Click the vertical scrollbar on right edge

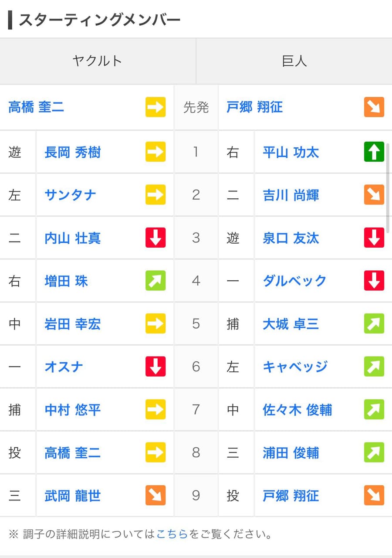[x=388, y=187]
